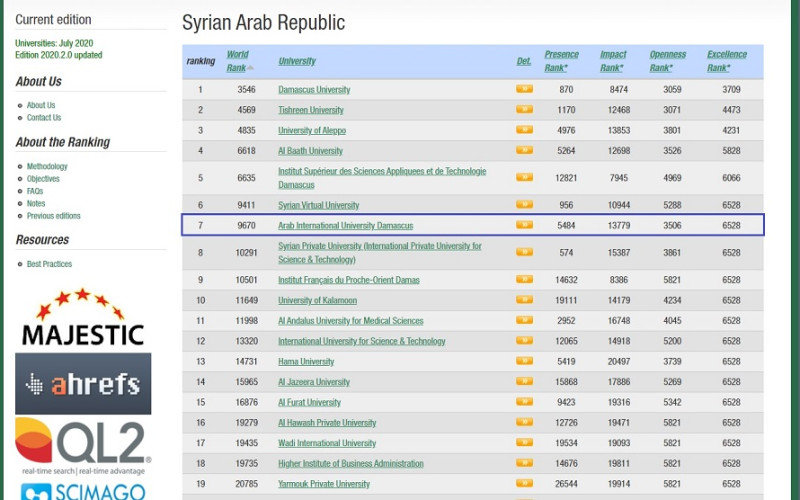Open the Contact Us link
The image size is (800, 500).
click(44, 118)
